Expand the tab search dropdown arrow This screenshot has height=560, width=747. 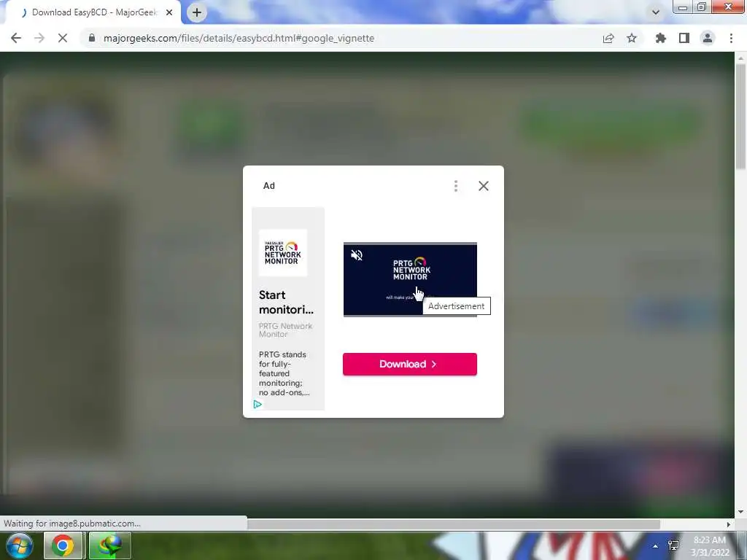click(x=656, y=12)
